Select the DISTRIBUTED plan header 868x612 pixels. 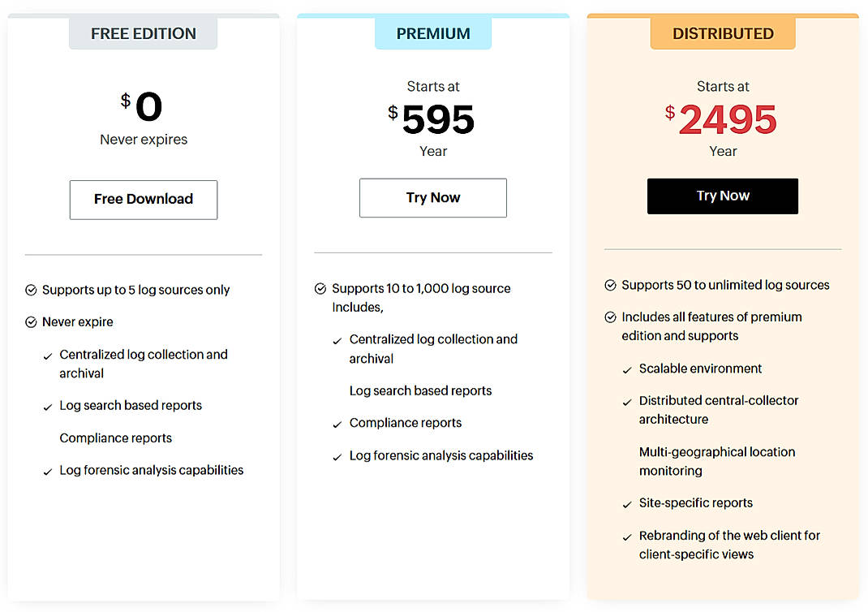point(722,33)
